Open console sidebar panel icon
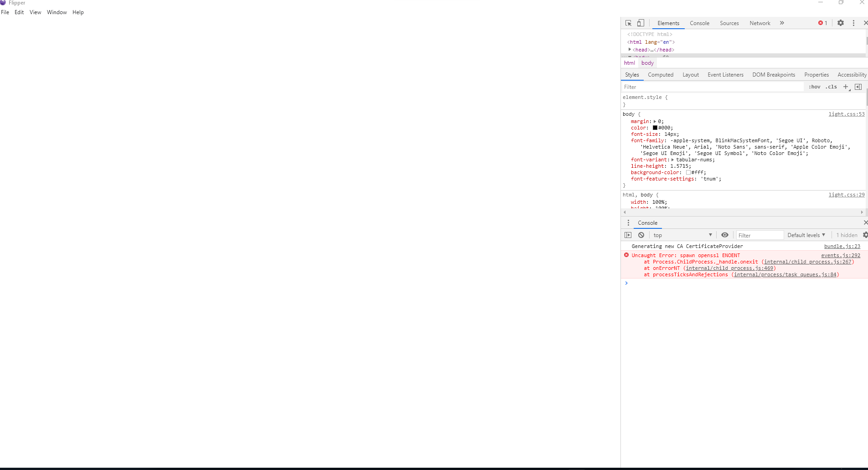 628,235
